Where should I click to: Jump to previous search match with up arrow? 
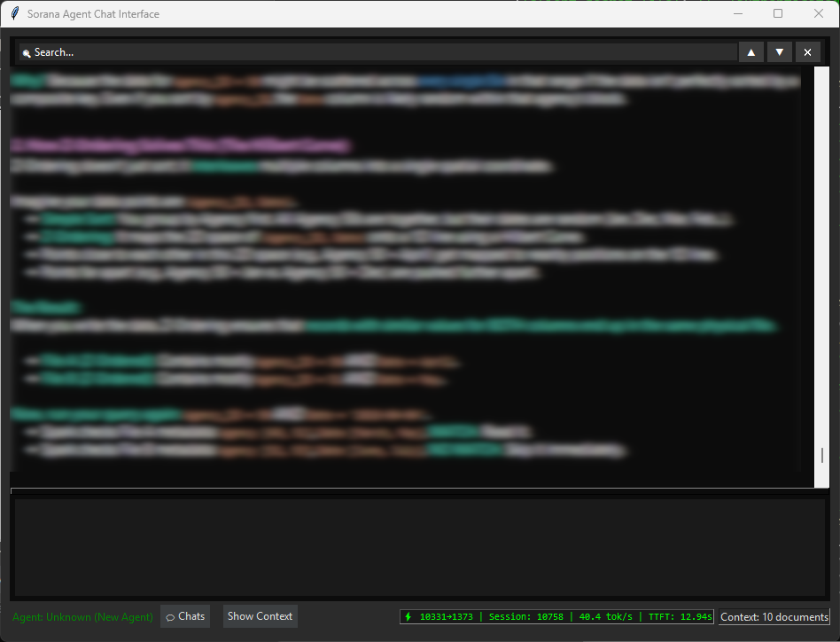coord(751,52)
